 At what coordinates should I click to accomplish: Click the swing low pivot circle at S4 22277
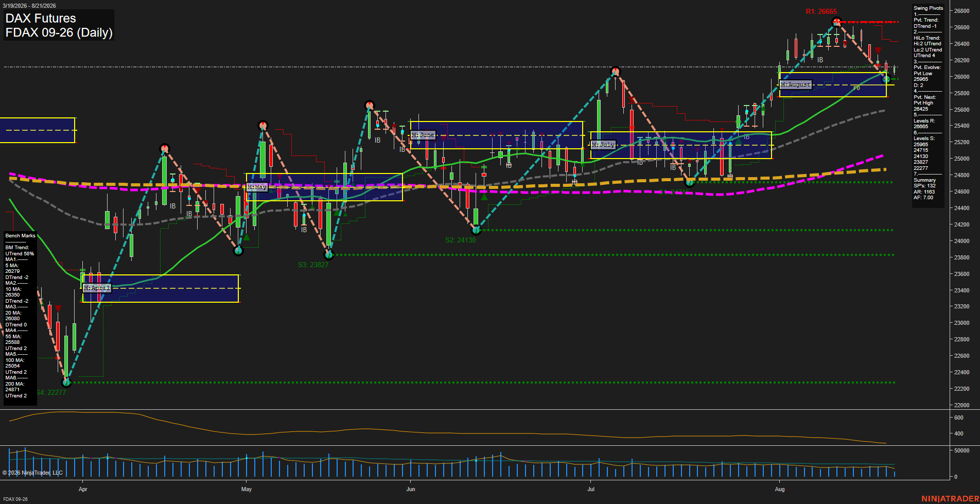coord(66,383)
